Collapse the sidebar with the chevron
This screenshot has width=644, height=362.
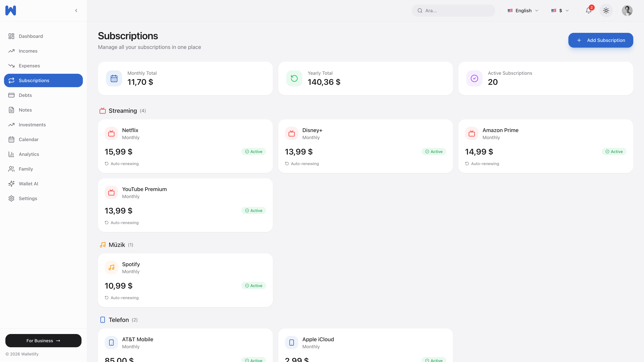(76, 11)
